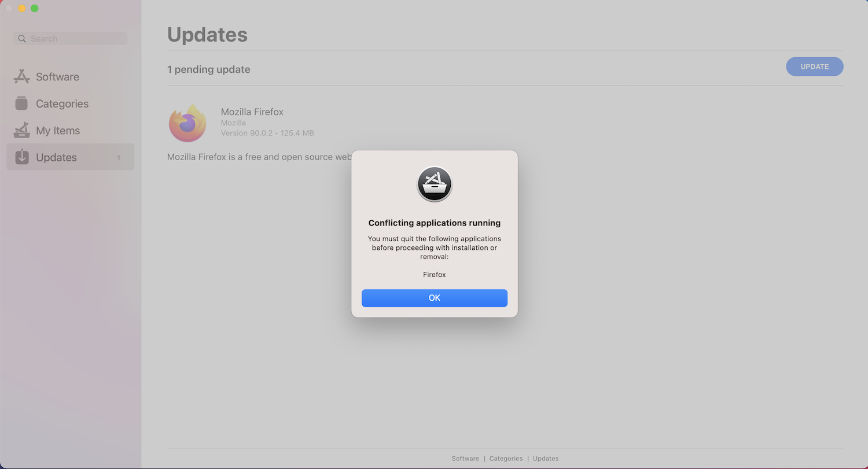
Task: Open the Categories section label
Action: (x=62, y=104)
